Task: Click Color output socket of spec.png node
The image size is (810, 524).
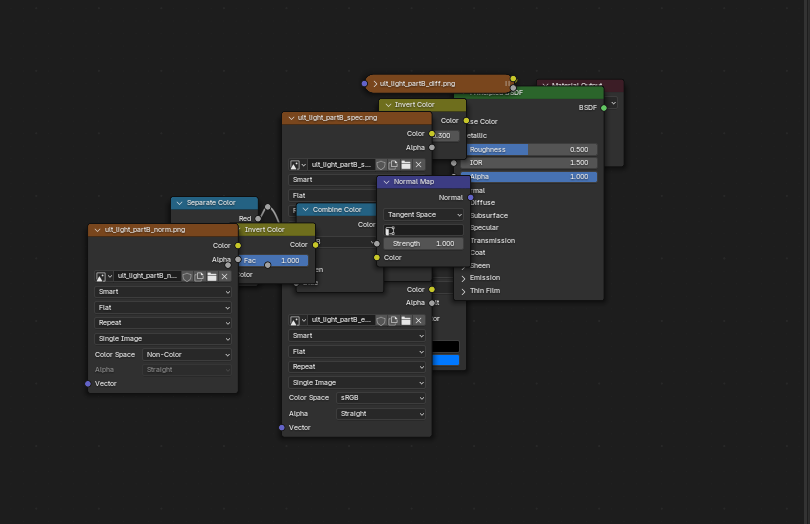Action: click(x=432, y=134)
